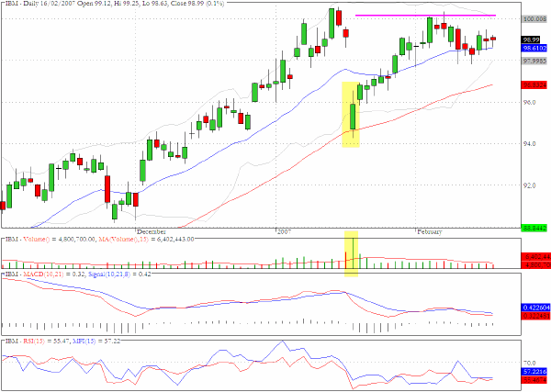551x392 pixels.
Task: Click the 2007 date axis label
Action: click(x=284, y=232)
